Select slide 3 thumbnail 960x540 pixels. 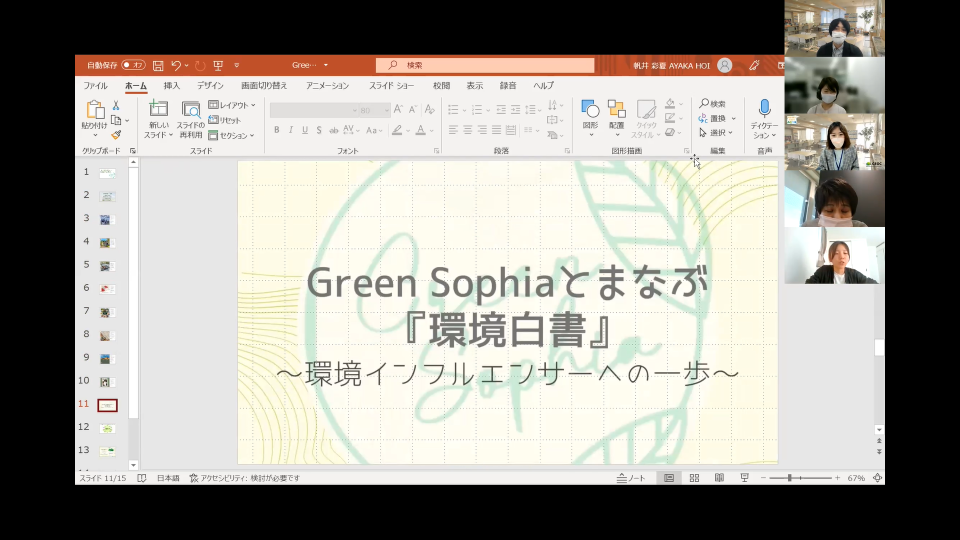(107, 219)
